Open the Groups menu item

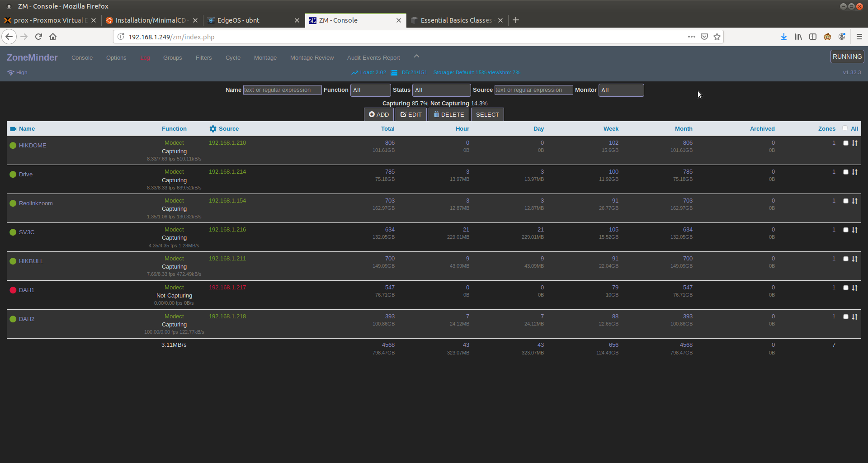coord(173,58)
